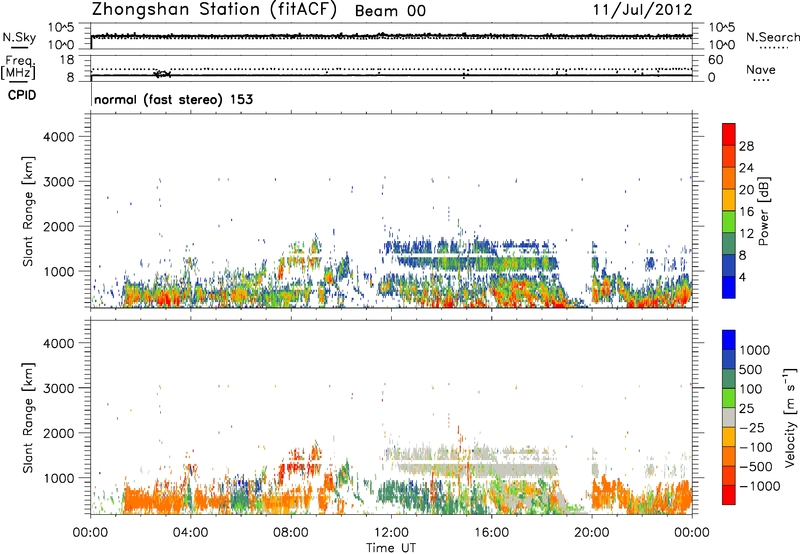Pick the green 25–100 velocity colorbar segment
This screenshot has height=554, width=800.
pyautogui.click(x=729, y=398)
